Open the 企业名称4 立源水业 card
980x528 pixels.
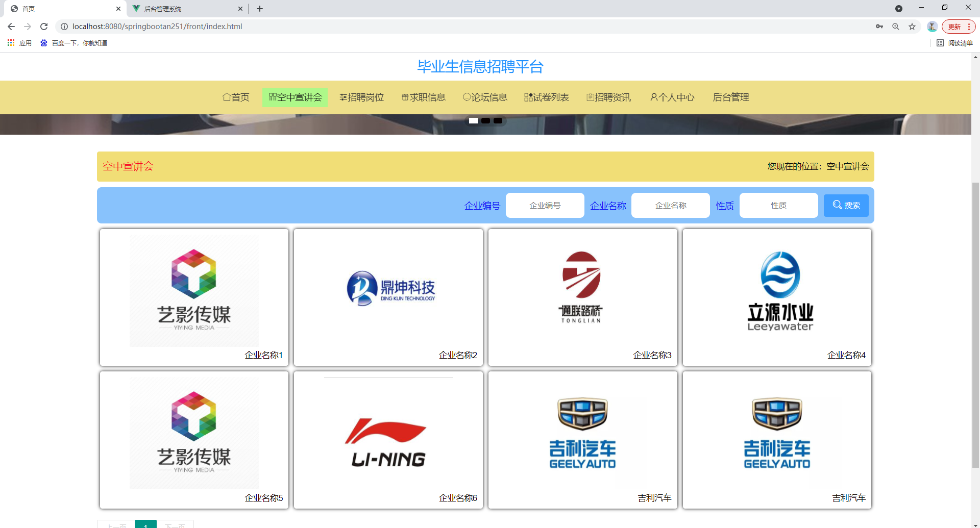(x=777, y=297)
